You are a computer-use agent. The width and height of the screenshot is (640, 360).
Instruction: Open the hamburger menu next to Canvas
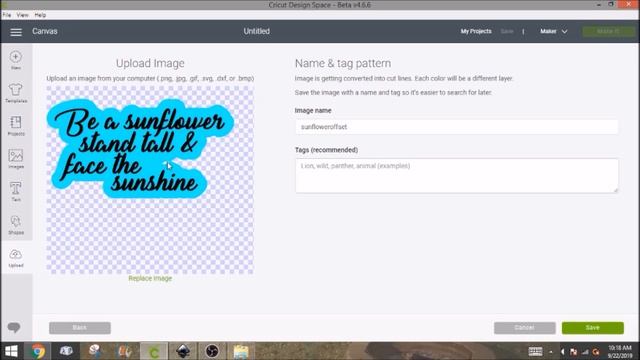16,32
